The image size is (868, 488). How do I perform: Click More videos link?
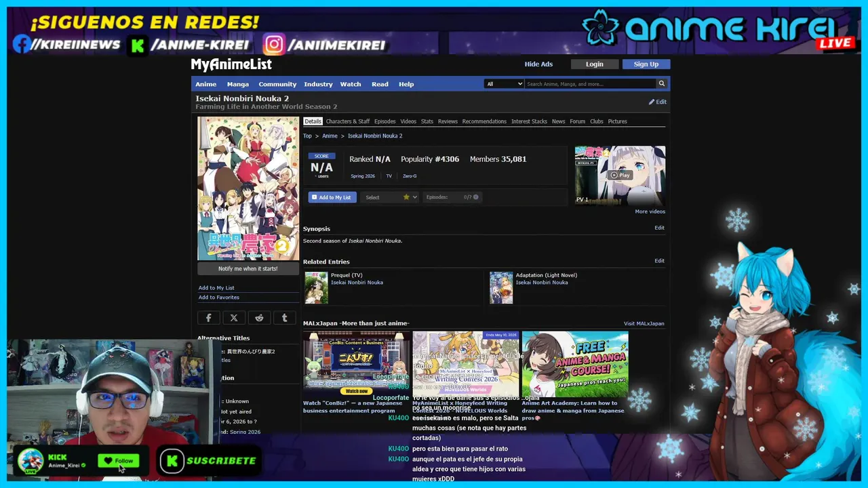tap(650, 211)
